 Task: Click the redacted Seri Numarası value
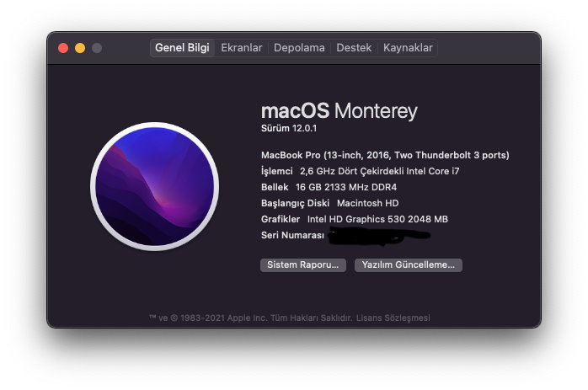379,236
